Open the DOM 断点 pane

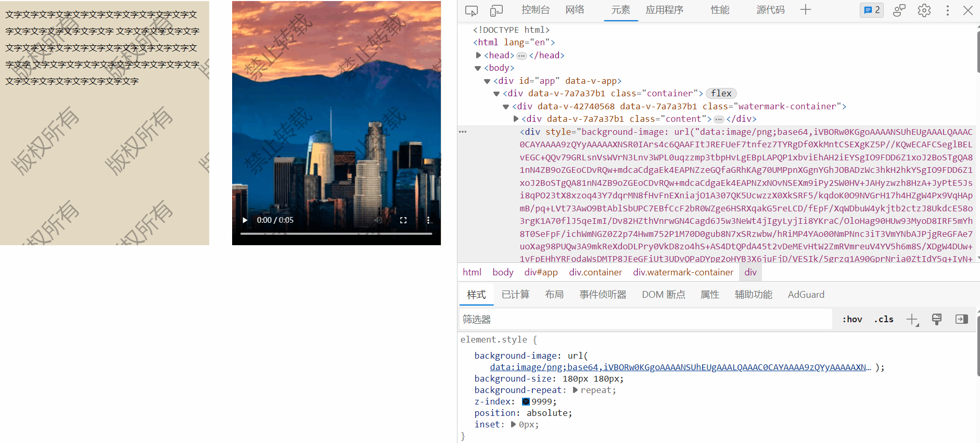coord(664,295)
